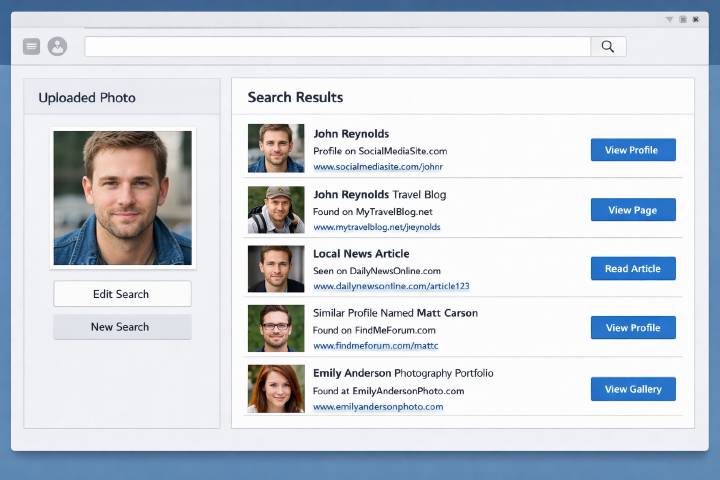Open View Gallery for Photography Portfolio

(x=633, y=389)
